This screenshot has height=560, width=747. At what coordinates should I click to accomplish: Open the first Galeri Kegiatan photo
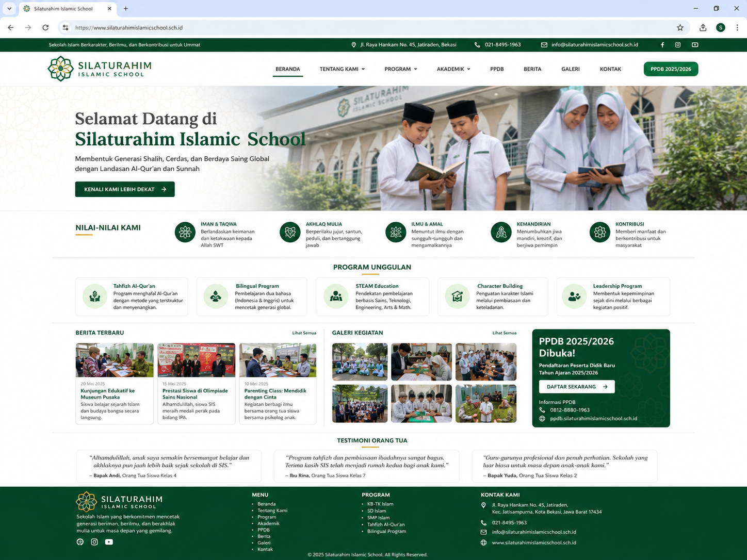(x=360, y=362)
